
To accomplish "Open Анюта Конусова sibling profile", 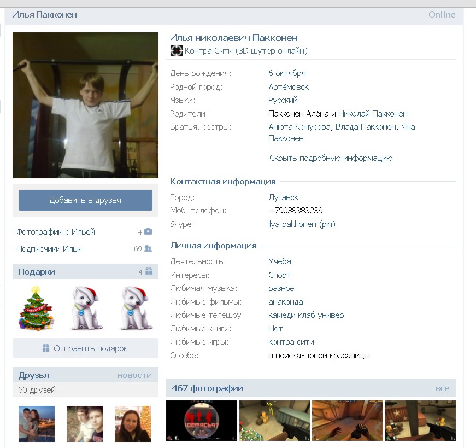I will point(299,127).
